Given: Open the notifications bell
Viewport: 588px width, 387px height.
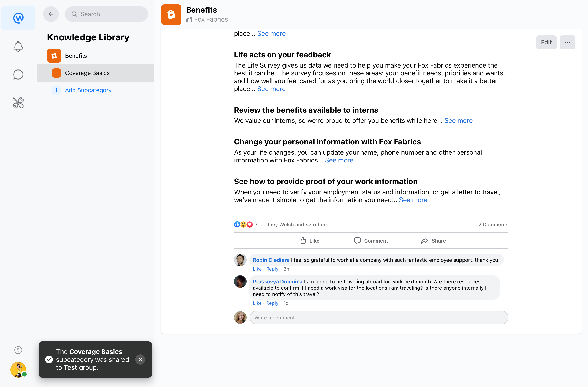Looking at the screenshot, I should click(x=18, y=46).
